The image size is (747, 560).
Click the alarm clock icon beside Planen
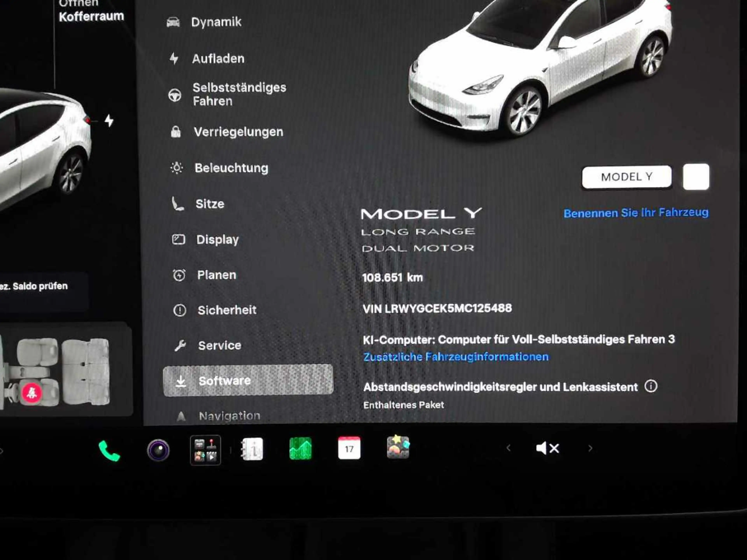coord(179,275)
